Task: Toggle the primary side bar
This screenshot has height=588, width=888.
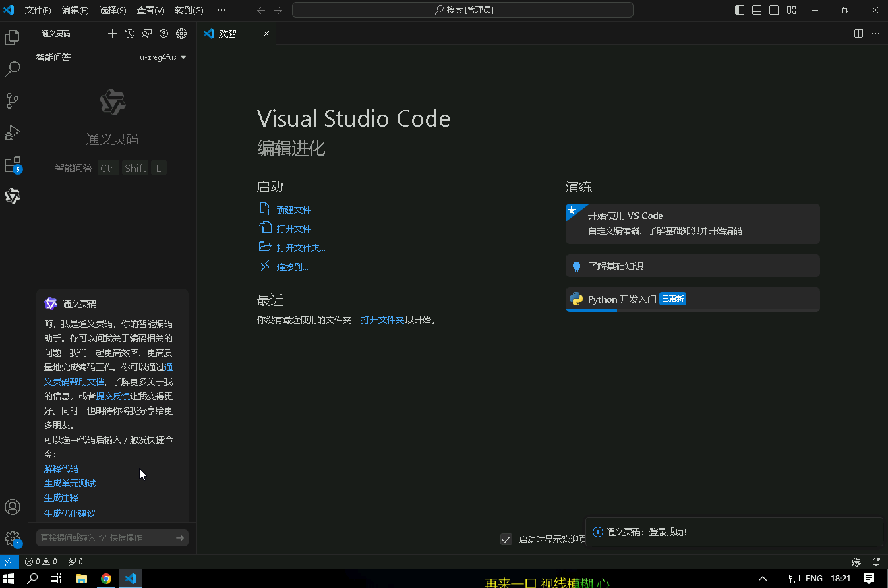Action: pos(740,10)
